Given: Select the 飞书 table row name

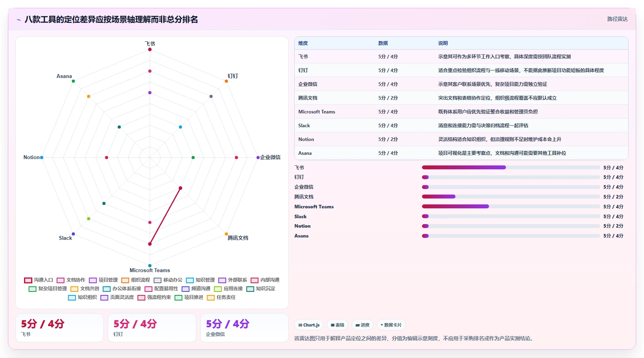Looking at the screenshot, I should pyautogui.click(x=303, y=57).
